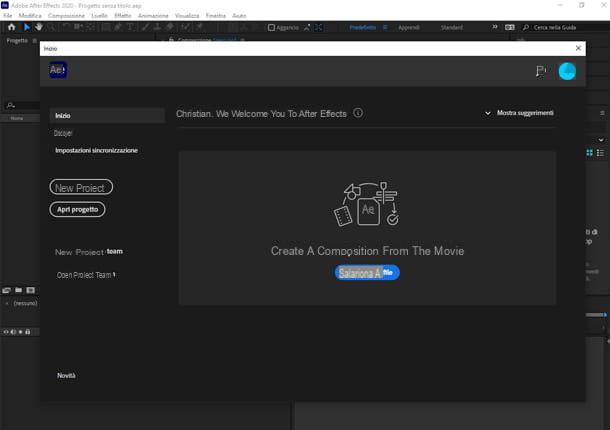Screen dimensions: 610x430
Task: Click the Mostra suggerimenti label
Action: point(525,113)
